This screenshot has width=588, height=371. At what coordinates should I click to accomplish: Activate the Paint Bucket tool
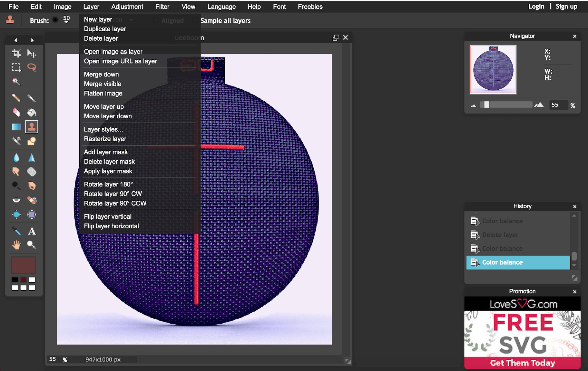pyautogui.click(x=32, y=112)
